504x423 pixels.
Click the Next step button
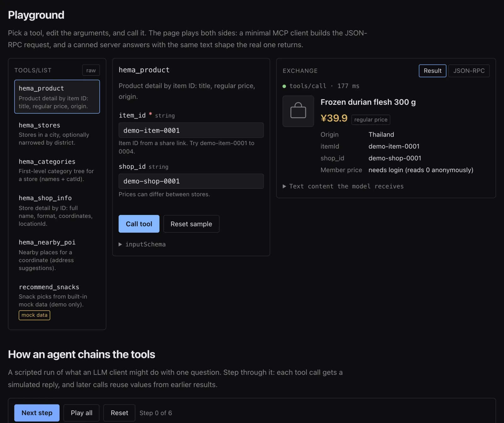37,413
